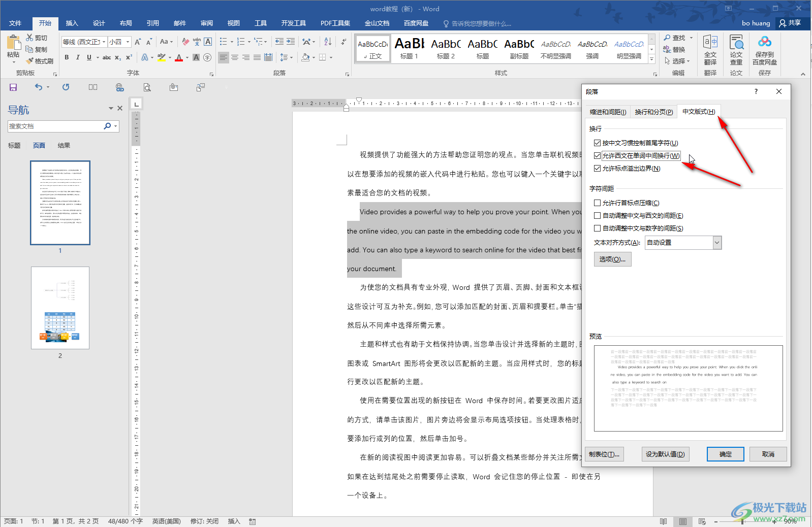
Task: Click the Share button
Action: point(790,23)
